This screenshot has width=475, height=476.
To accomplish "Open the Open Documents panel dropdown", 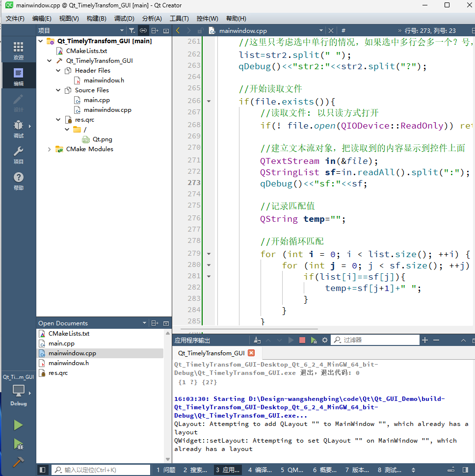I will [144, 323].
